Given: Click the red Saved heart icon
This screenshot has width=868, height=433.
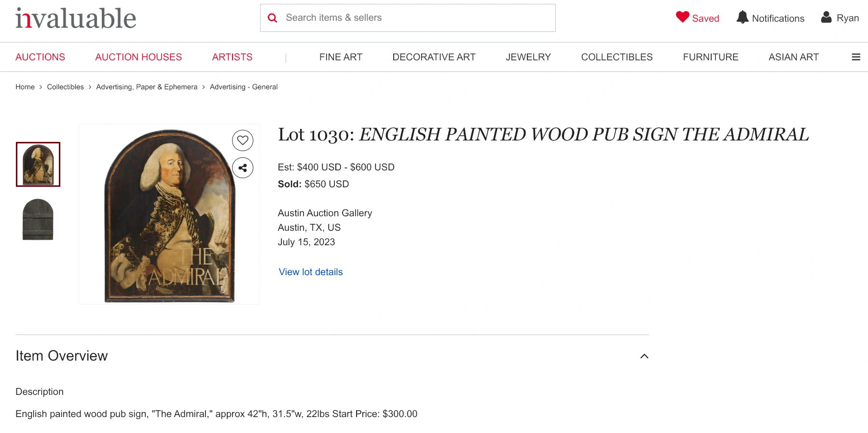Looking at the screenshot, I should pyautogui.click(x=683, y=17).
